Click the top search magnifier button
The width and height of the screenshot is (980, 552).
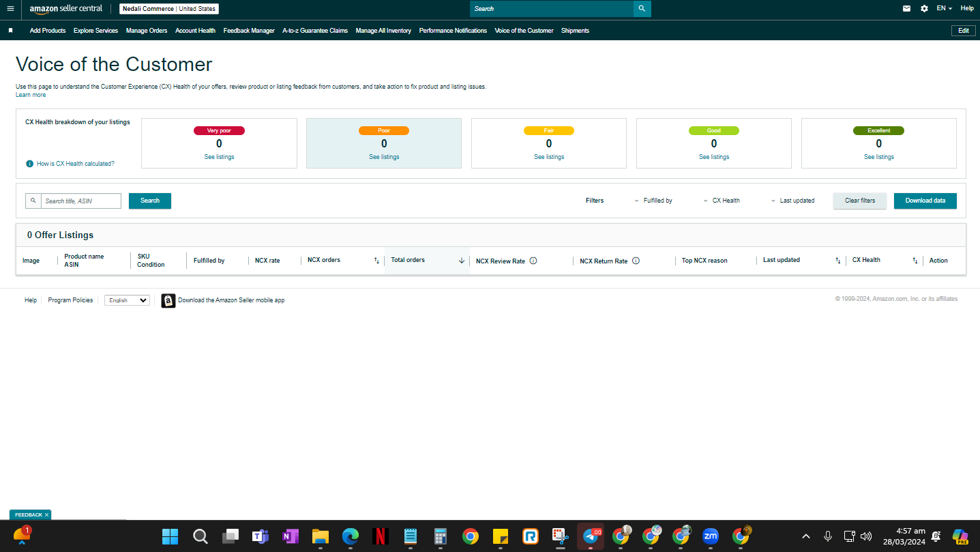pos(642,9)
